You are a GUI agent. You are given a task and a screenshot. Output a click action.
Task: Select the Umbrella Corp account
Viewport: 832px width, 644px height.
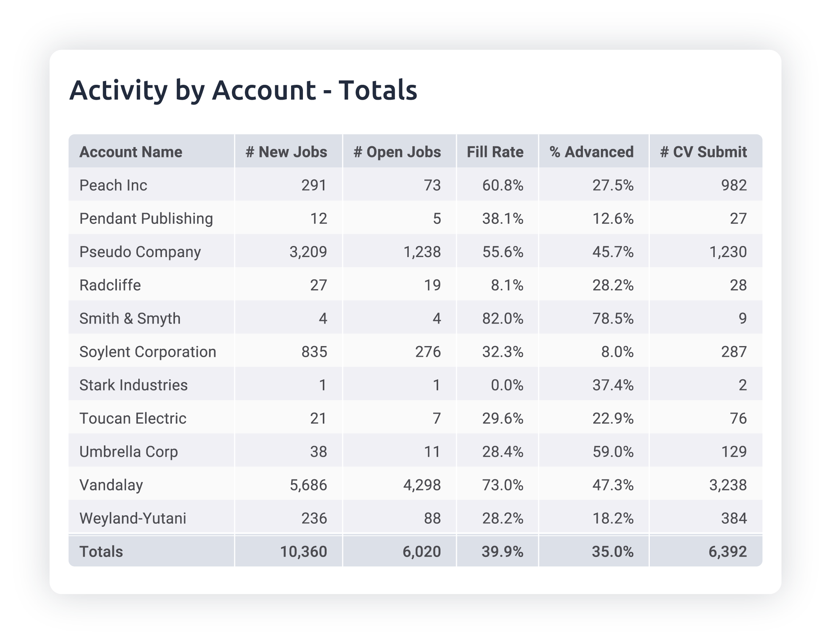(x=128, y=451)
